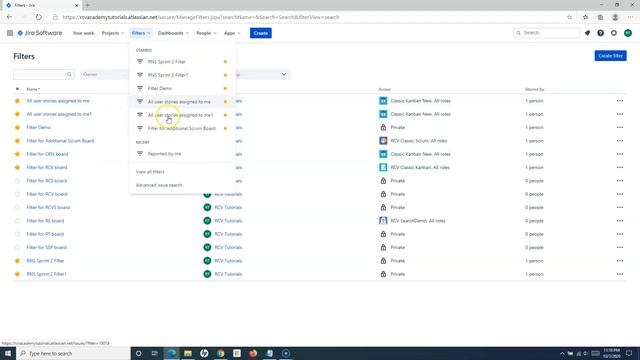Open more actions for Filter for RS board row
Viewport: 640px width, 360px height.
click(620, 221)
